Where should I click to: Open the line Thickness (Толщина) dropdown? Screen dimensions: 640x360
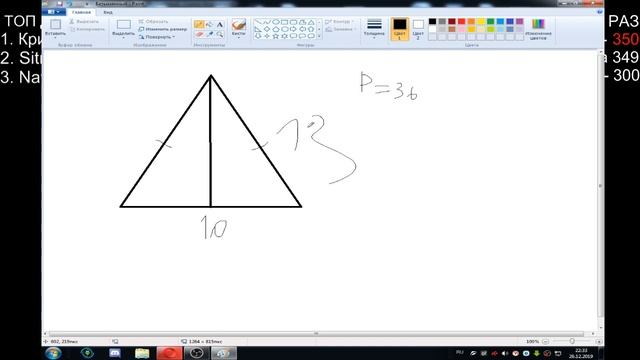coord(374,29)
